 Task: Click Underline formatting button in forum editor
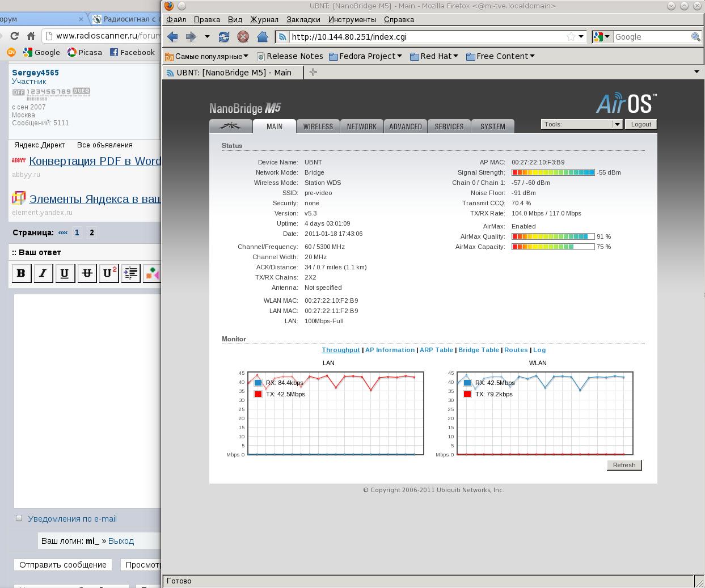pyautogui.click(x=65, y=273)
